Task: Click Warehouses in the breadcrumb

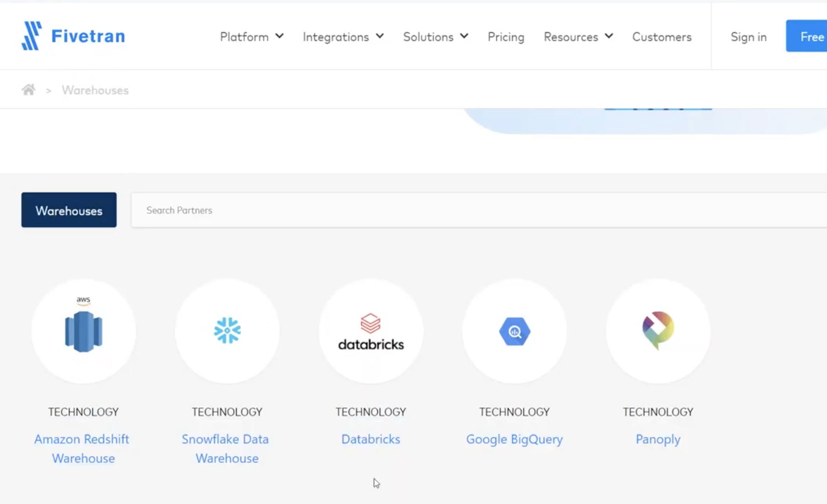Action: 95,90
